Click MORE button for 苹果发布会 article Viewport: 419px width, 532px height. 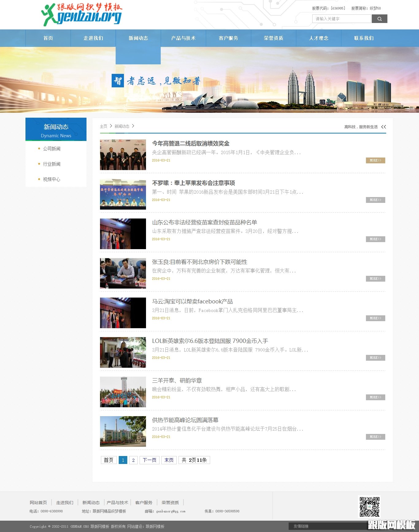coord(375,200)
